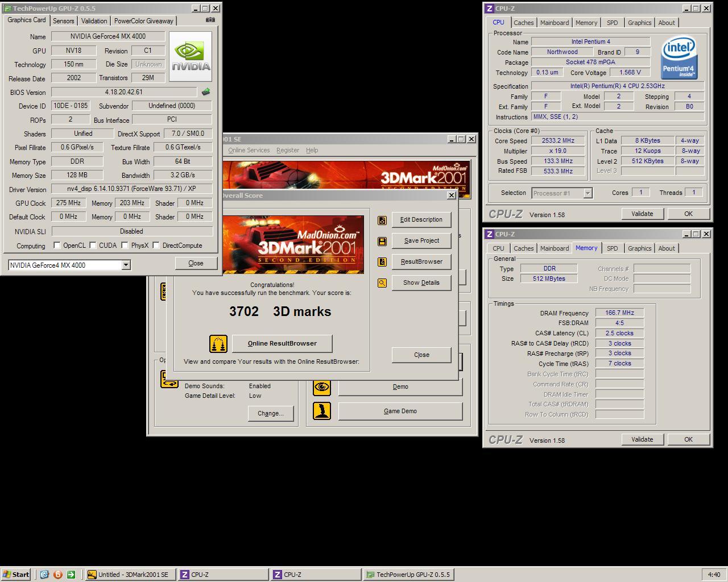This screenshot has height=582, width=728.
Task: Open the Online Services menu in 3DMark
Action: tap(249, 150)
